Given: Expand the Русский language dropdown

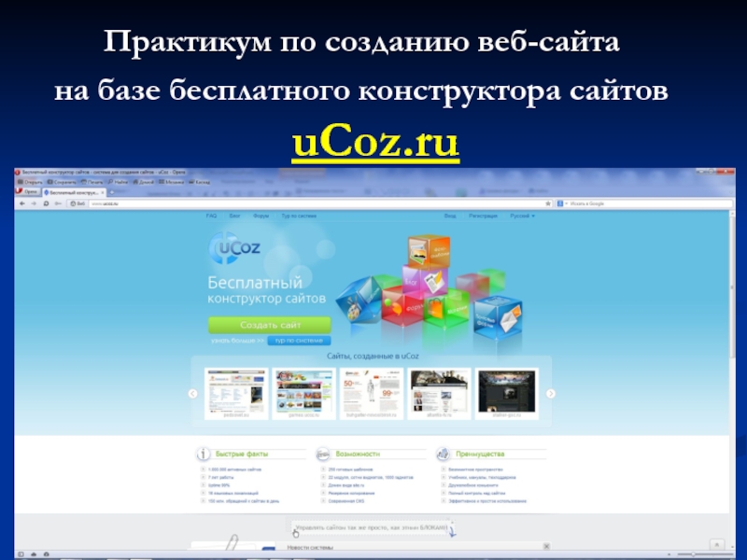Looking at the screenshot, I should pyautogui.click(x=522, y=216).
